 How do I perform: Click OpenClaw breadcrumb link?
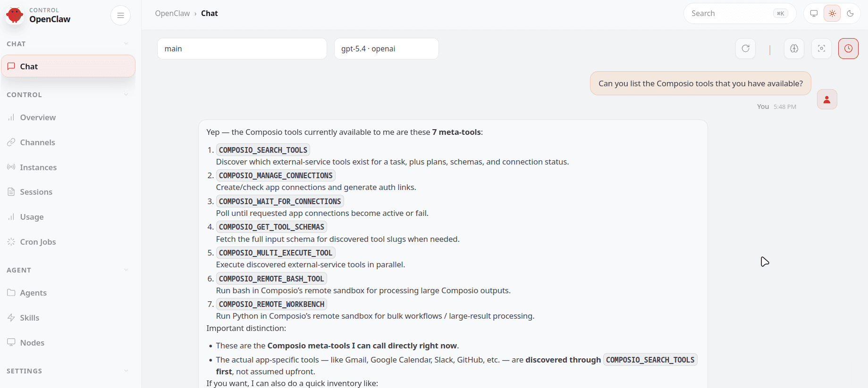[172, 13]
